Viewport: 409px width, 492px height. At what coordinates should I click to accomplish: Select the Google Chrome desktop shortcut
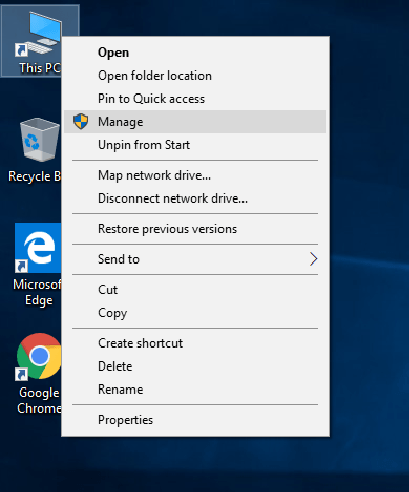coord(38,374)
